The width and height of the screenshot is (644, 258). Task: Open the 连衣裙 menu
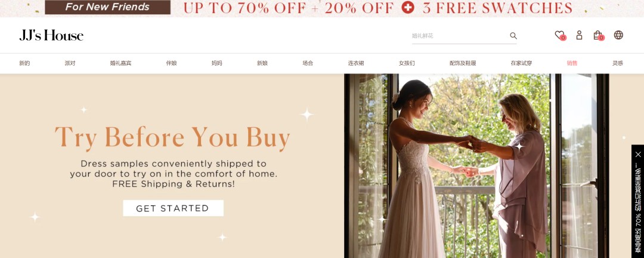pyautogui.click(x=356, y=63)
